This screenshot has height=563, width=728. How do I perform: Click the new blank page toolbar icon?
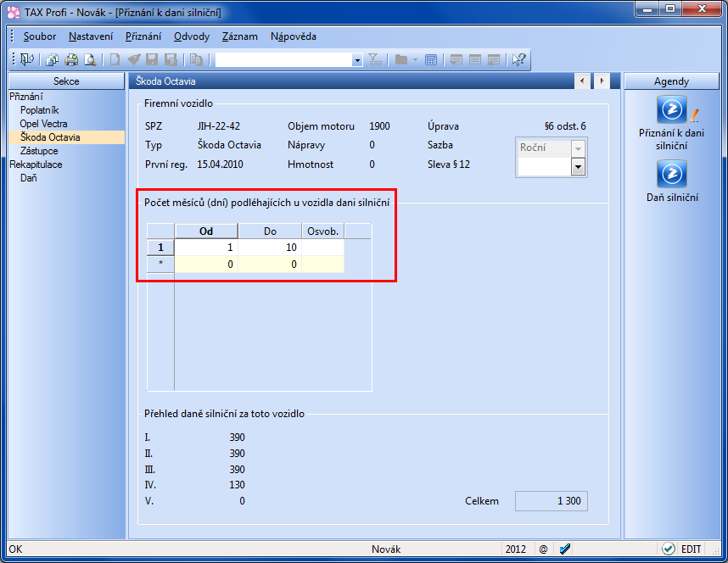(x=115, y=59)
